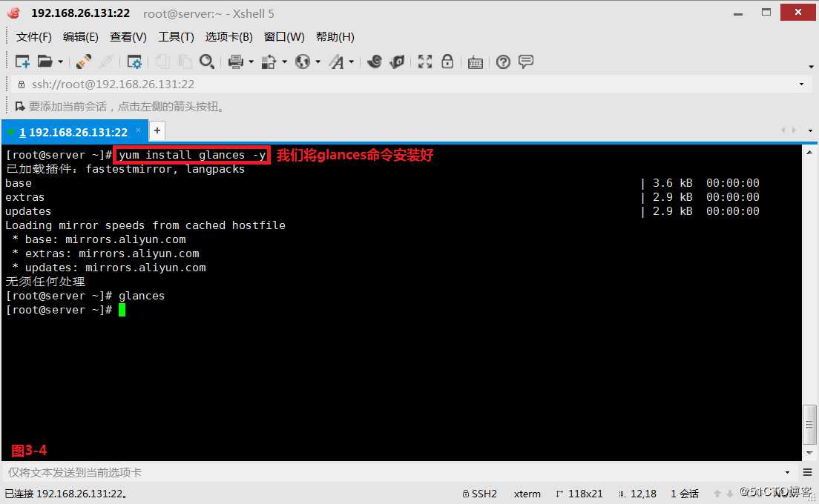Click the Lock screen padlock icon
Screen dimensions: 819x504
(x=447, y=62)
